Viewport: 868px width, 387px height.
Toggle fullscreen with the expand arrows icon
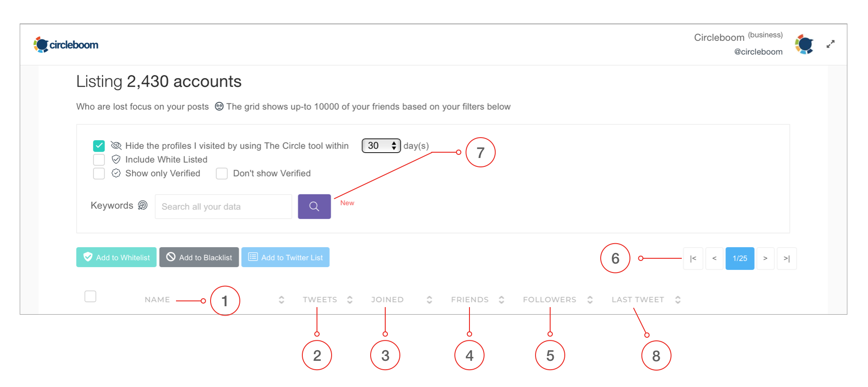click(831, 44)
